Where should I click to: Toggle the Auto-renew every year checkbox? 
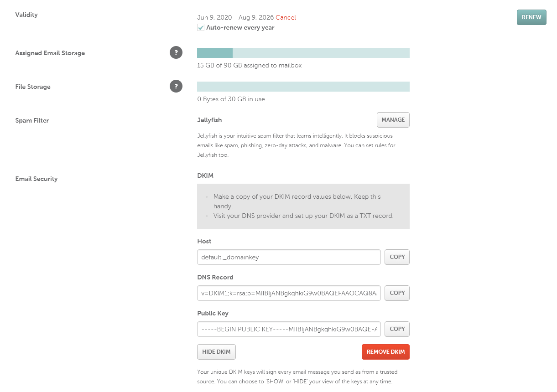(x=201, y=28)
